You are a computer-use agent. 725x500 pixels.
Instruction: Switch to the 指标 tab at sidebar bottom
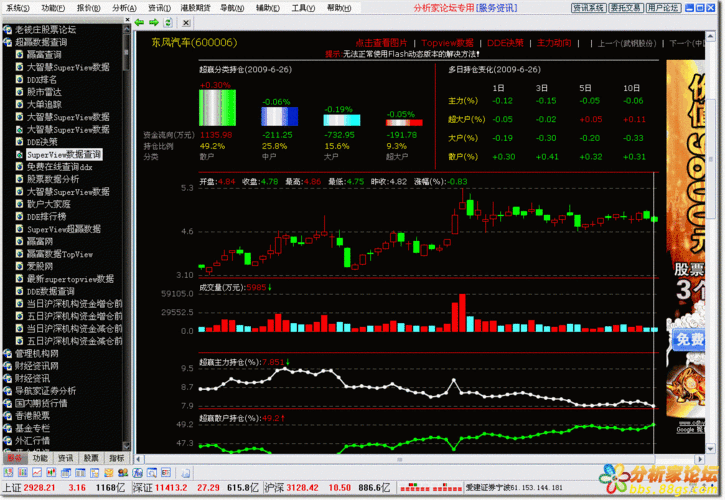(116, 458)
